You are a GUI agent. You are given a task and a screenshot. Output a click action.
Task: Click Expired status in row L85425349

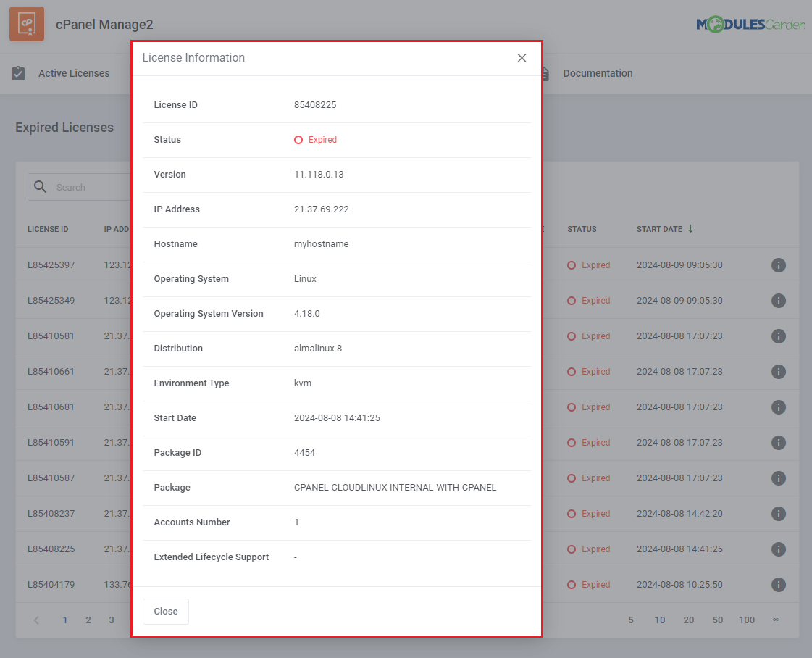589,301
